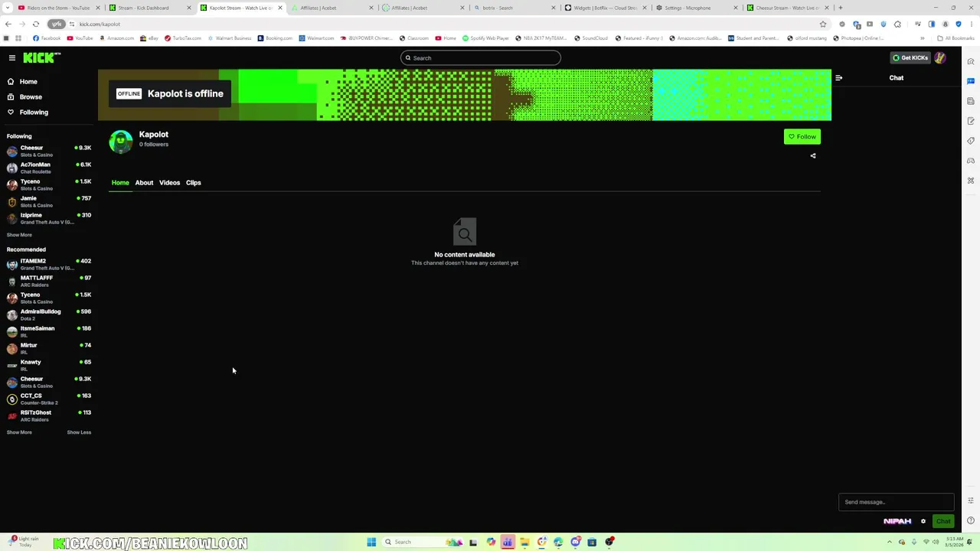Bookmark this page with the star icon
The image size is (980, 551).
pyautogui.click(x=823, y=24)
